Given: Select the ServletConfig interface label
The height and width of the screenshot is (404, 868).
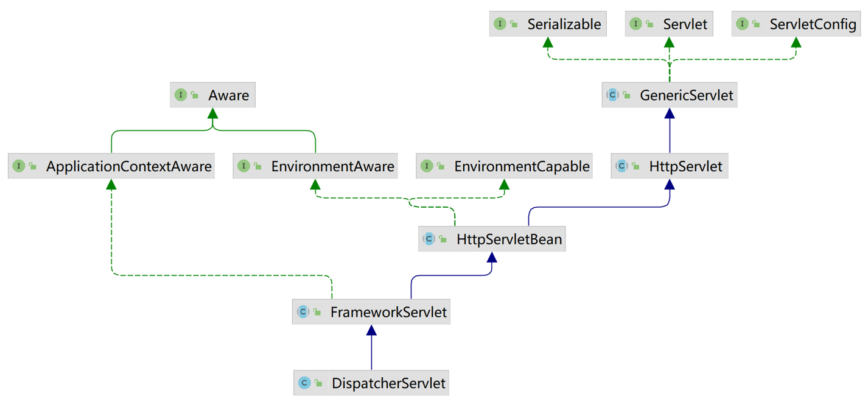Looking at the screenshot, I should coord(813,24).
